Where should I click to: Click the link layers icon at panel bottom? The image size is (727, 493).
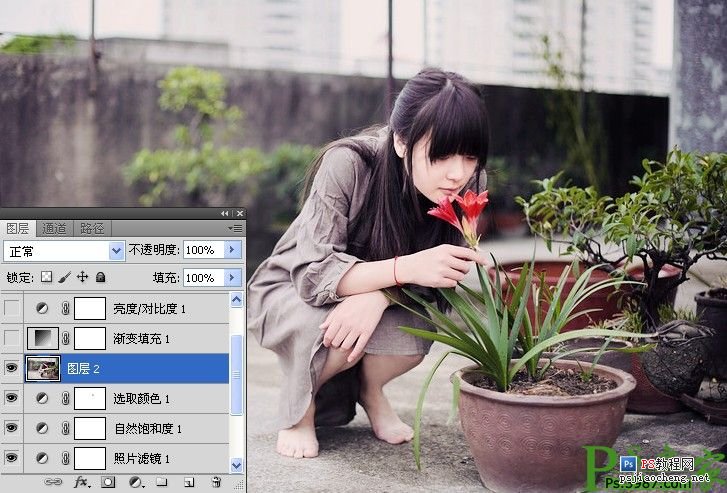click(x=53, y=482)
